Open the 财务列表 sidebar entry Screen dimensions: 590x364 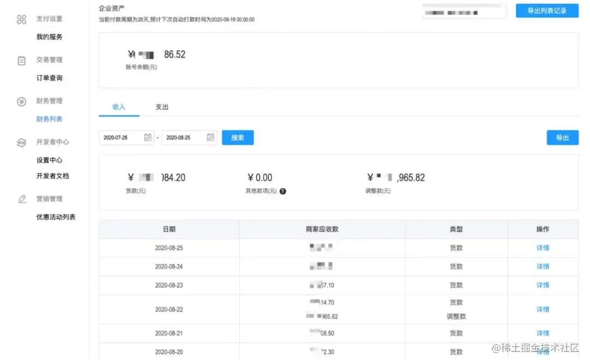tap(50, 119)
